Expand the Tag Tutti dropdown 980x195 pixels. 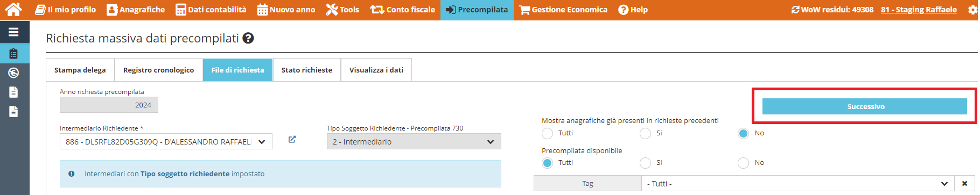point(797,184)
